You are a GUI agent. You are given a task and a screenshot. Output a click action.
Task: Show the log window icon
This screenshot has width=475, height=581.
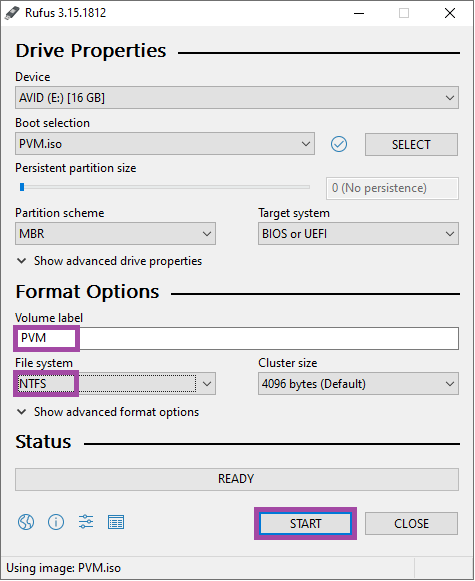coord(116,522)
